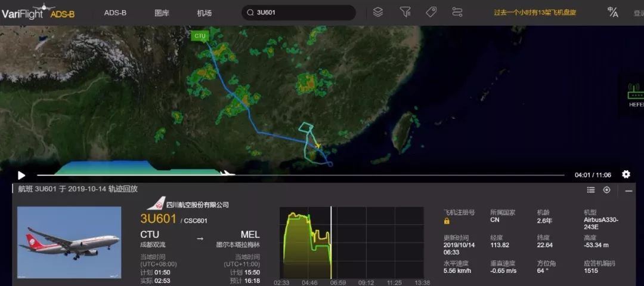The image size is (644, 286).
Task: Click the HEFEI receiver station icon
Action: pos(635,93)
